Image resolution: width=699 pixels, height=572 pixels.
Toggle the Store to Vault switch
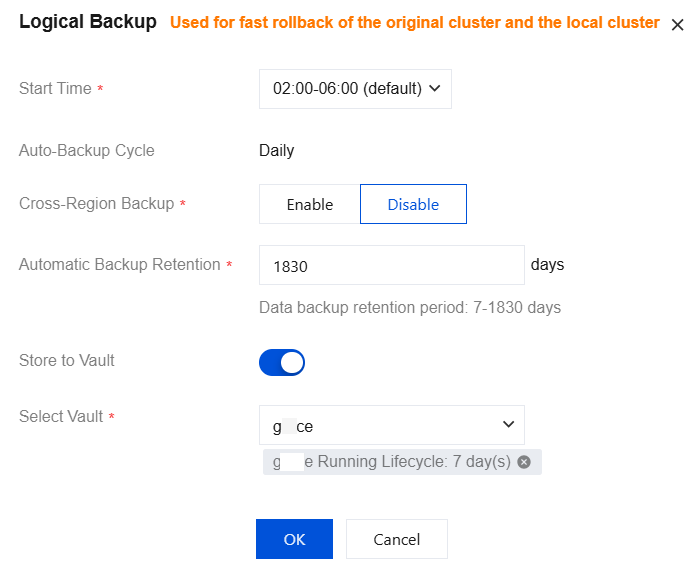pyautogui.click(x=282, y=362)
